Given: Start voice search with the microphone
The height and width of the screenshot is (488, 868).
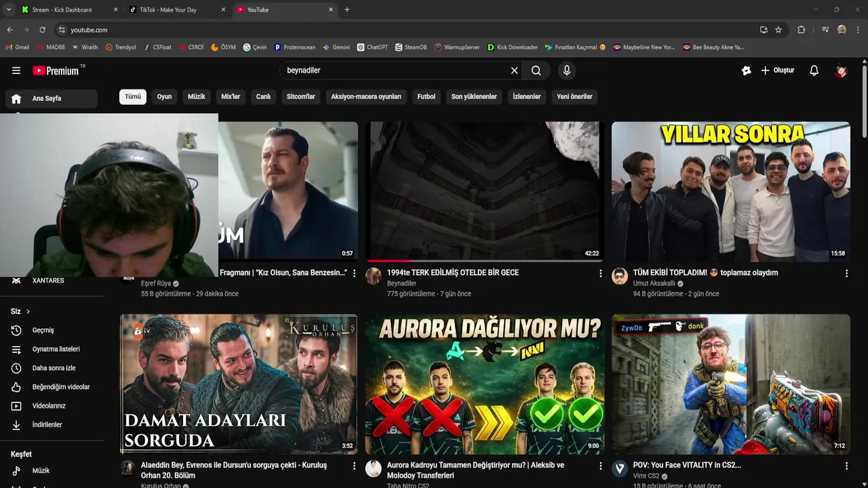Looking at the screenshot, I should pyautogui.click(x=567, y=70).
